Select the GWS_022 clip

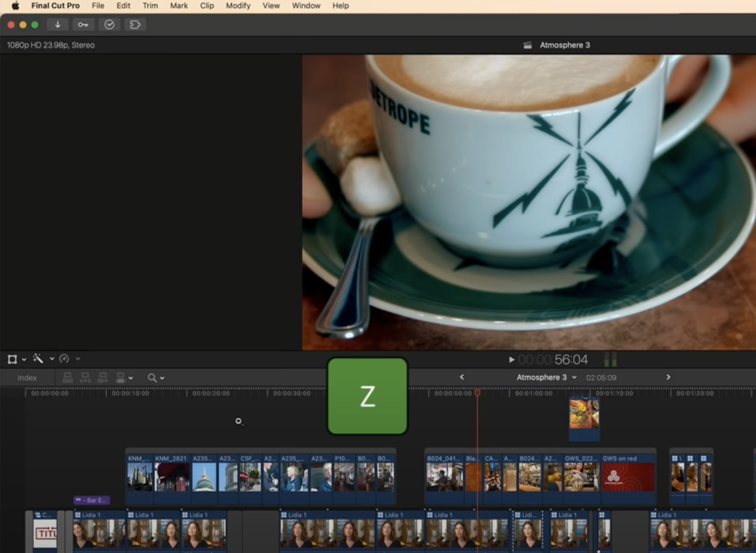pyautogui.click(x=581, y=479)
